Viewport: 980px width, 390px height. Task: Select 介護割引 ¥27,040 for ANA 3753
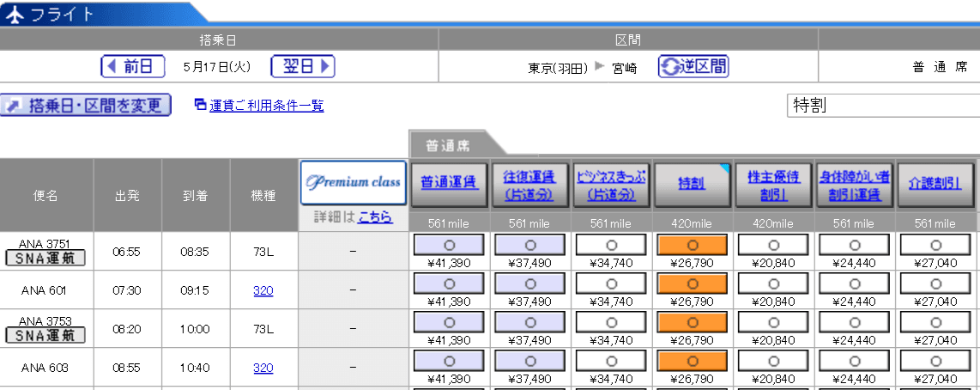coord(935,323)
